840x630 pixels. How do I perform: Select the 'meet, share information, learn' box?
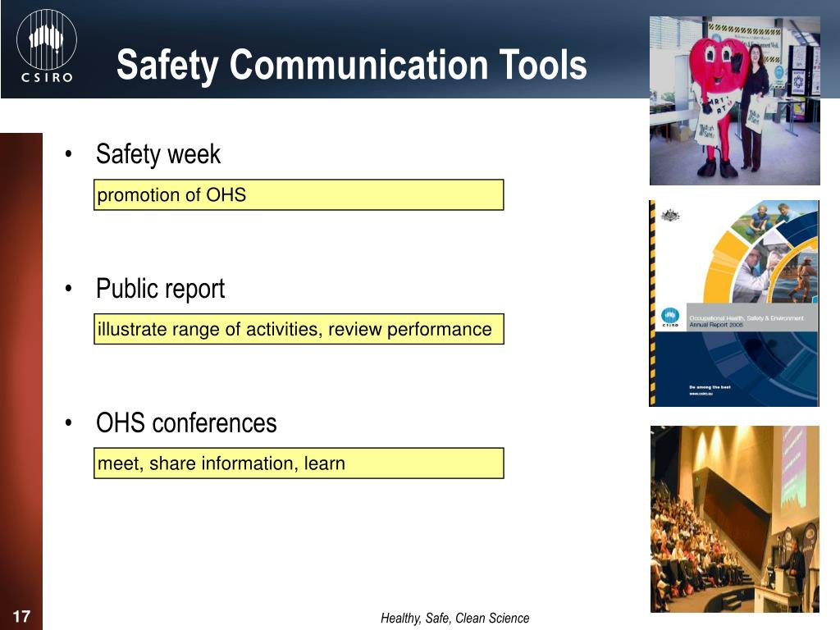click(x=299, y=463)
